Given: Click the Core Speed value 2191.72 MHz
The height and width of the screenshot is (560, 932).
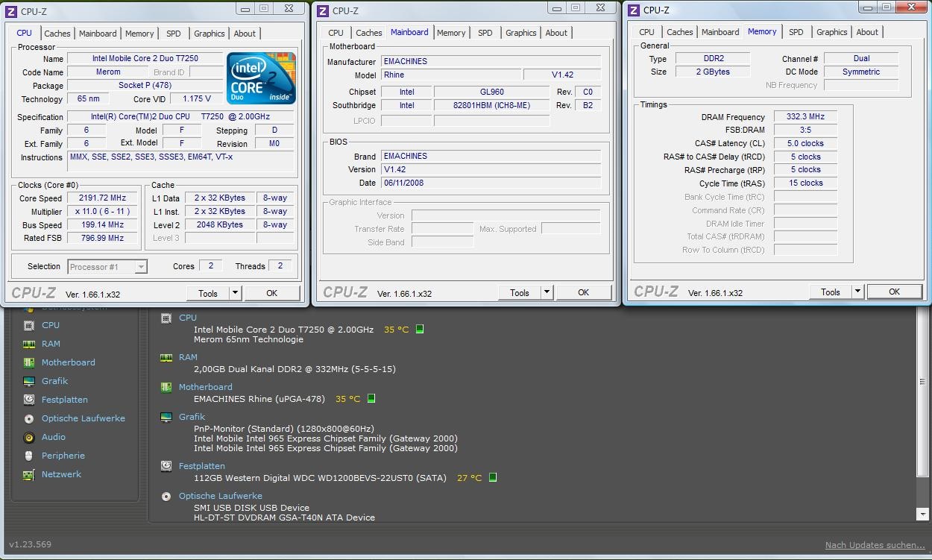Looking at the screenshot, I should (102, 198).
